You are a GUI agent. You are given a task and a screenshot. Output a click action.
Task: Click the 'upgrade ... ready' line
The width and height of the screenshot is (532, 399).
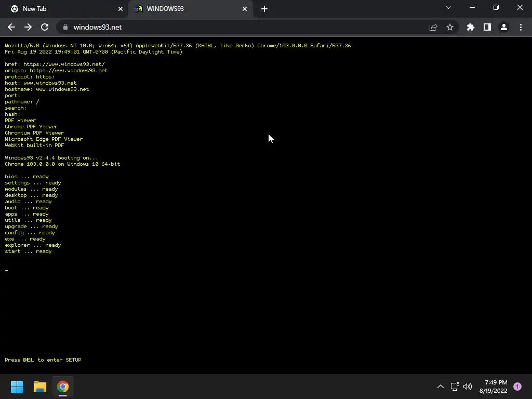[x=31, y=227]
